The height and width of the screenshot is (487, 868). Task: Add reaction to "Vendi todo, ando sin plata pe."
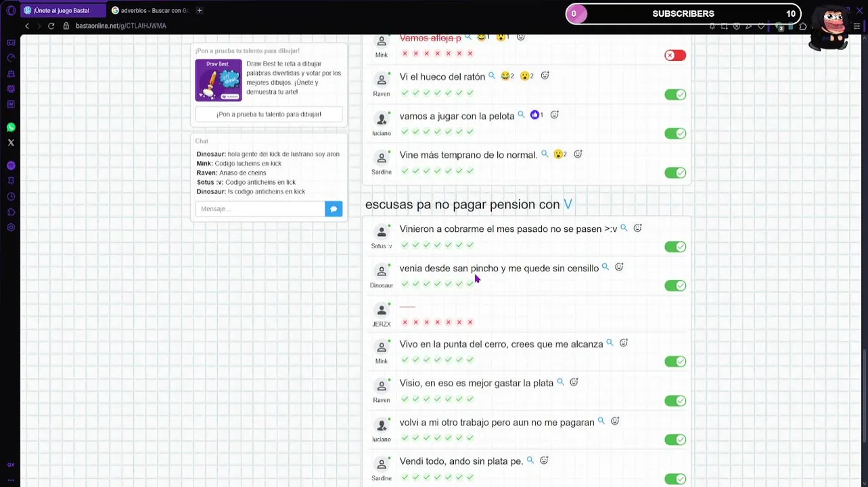pos(544,461)
